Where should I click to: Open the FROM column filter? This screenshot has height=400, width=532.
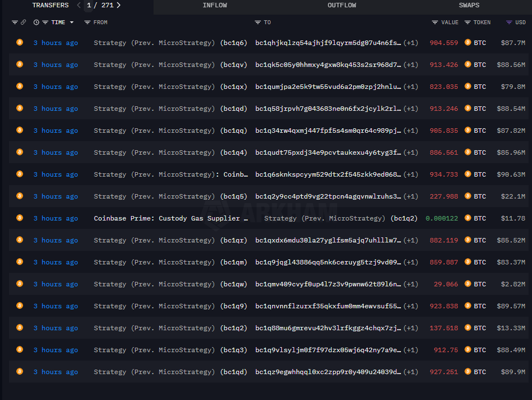point(87,23)
